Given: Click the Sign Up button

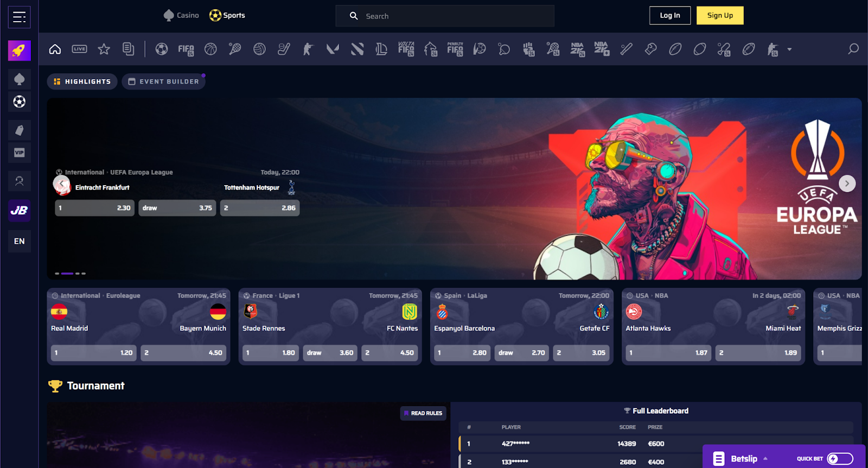Looking at the screenshot, I should point(720,15).
